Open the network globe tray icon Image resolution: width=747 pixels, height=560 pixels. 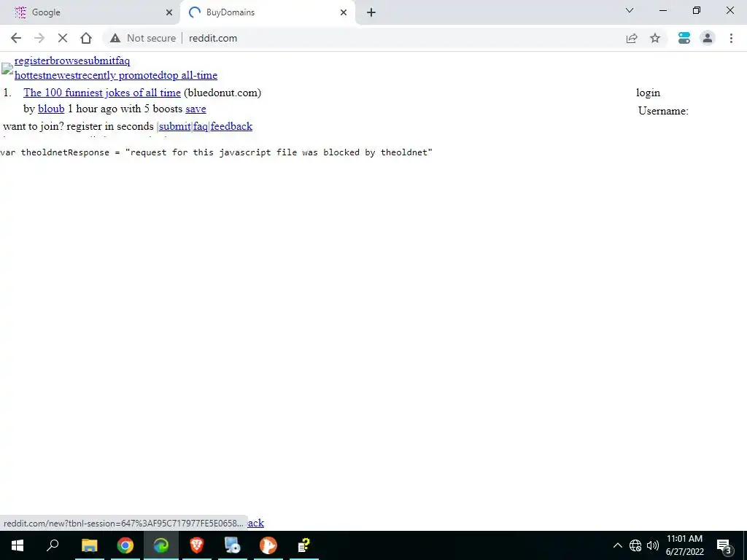click(x=635, y=545)
